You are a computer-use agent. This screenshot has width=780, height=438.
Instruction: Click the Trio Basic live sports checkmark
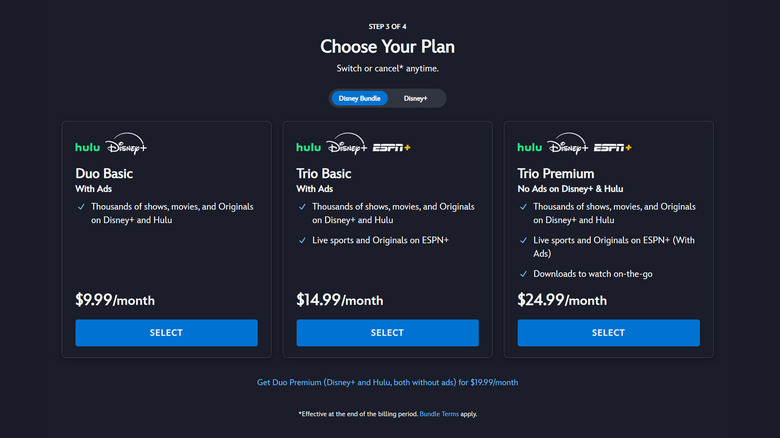pyautogui.click(x=302, y=240)
